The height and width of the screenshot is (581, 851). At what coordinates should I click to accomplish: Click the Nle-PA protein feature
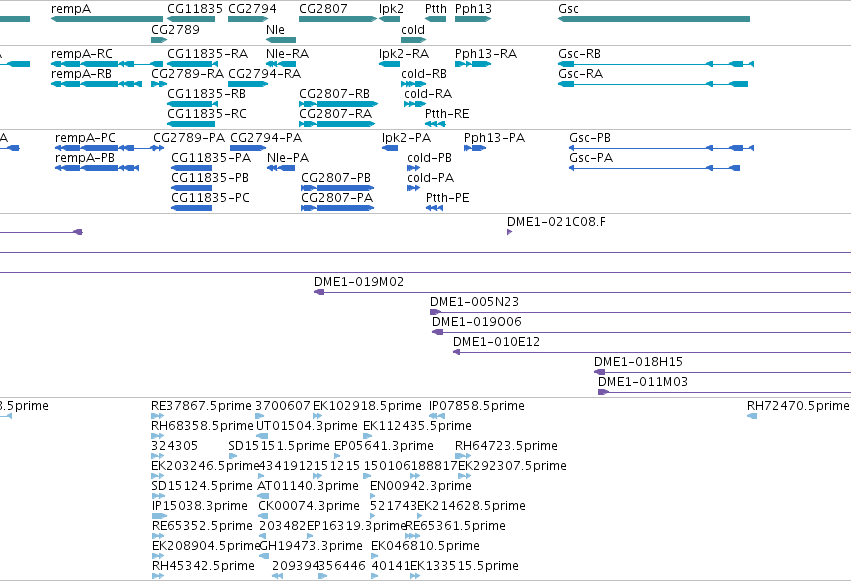pos(281,168)
